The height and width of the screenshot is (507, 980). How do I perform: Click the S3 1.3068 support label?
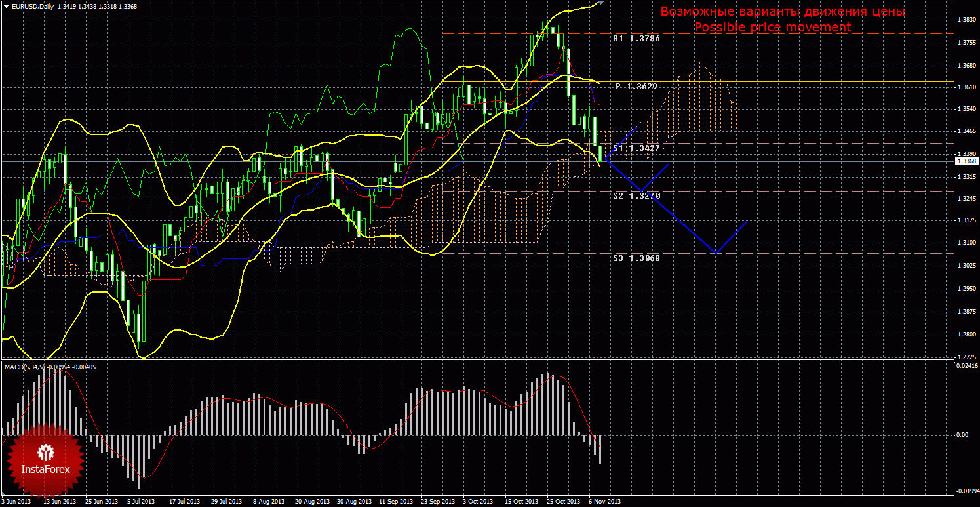[x=636, y=258]
